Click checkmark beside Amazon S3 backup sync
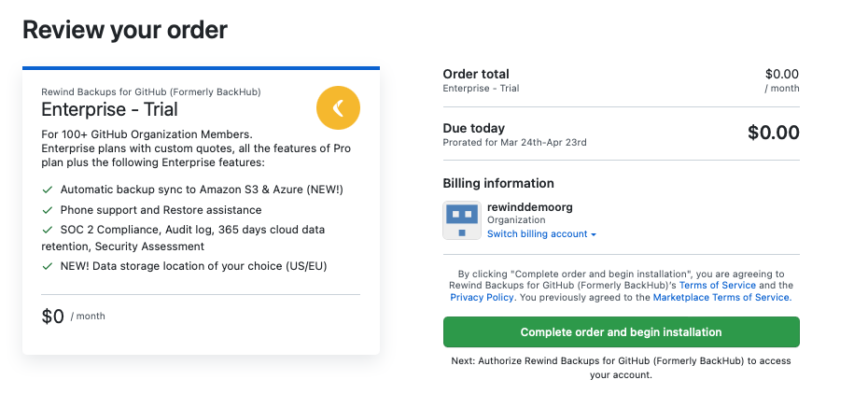This screenshot has width=868, height=408. 48,190
